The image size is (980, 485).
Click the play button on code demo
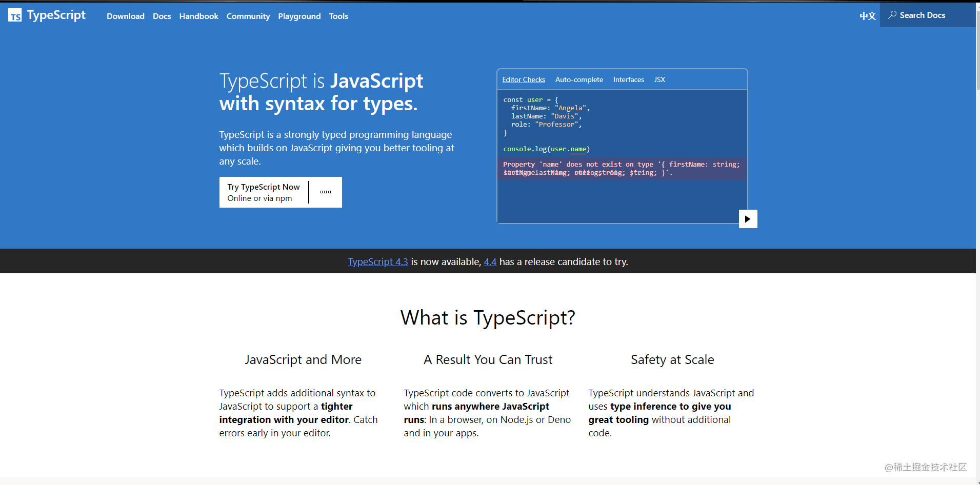point(748,219)
